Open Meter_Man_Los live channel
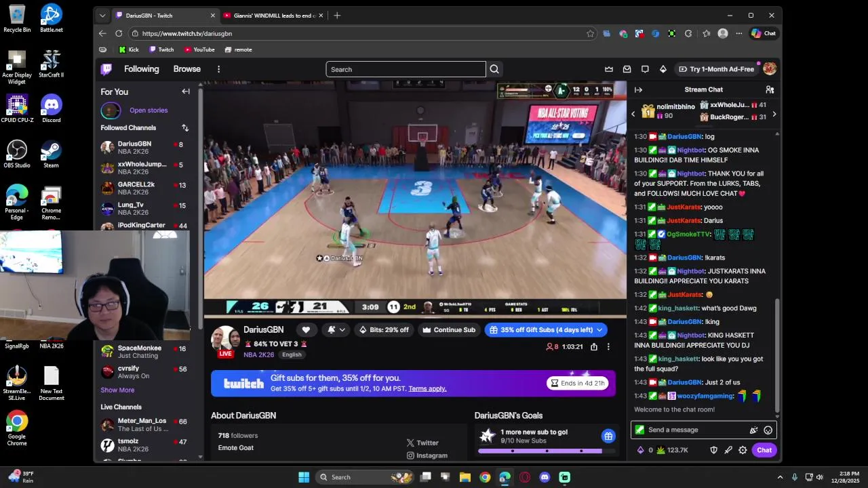Screen dimensions: 868x488 (144, 425)
